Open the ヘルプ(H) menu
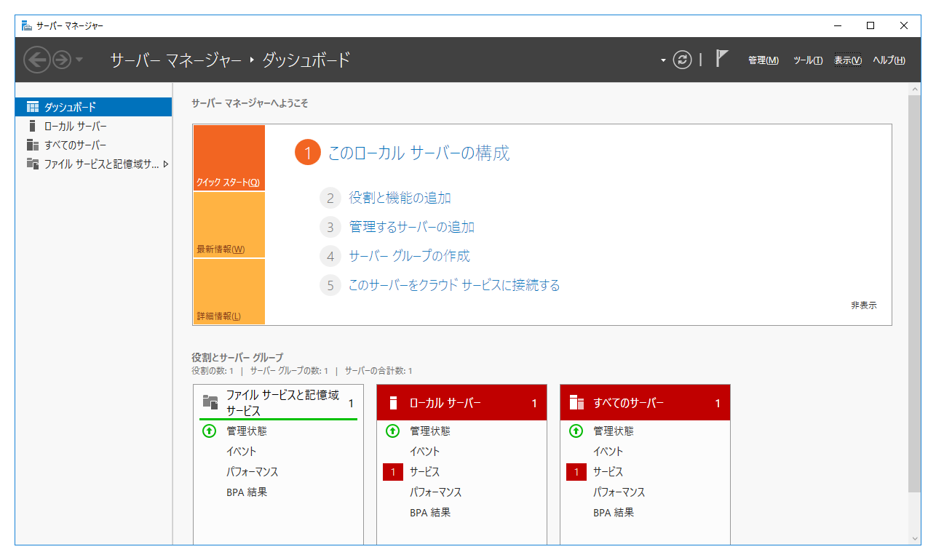 [889, 60]
